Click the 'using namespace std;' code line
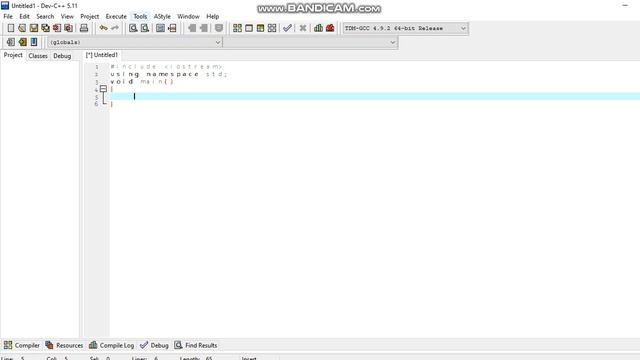This screenshot has width=640, height=360. (x=169, y=74)
